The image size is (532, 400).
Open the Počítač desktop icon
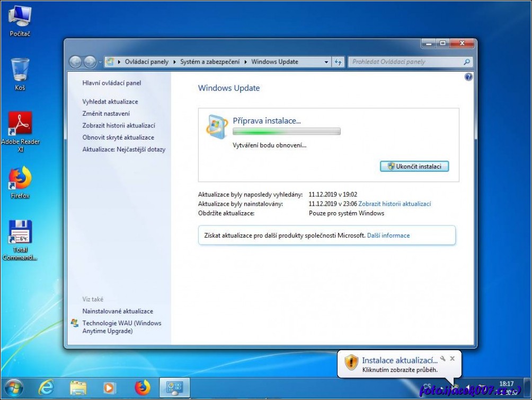point(20,20)
